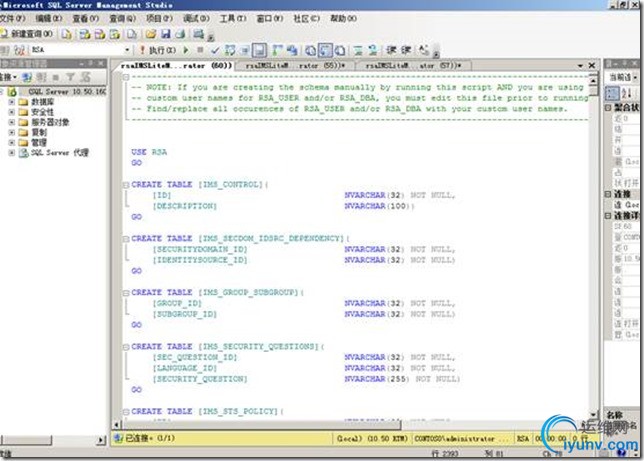Expand the 服务器对象 folder node

12,122
